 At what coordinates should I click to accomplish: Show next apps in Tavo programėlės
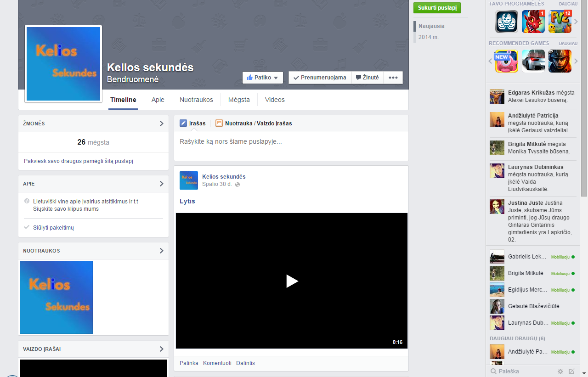pyautogui.click(x=576, y=22)
